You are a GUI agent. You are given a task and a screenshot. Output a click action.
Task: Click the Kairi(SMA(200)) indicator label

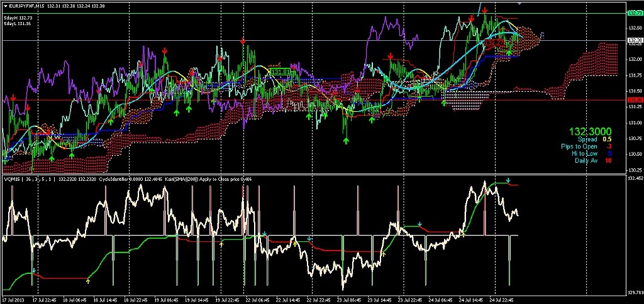182,179
